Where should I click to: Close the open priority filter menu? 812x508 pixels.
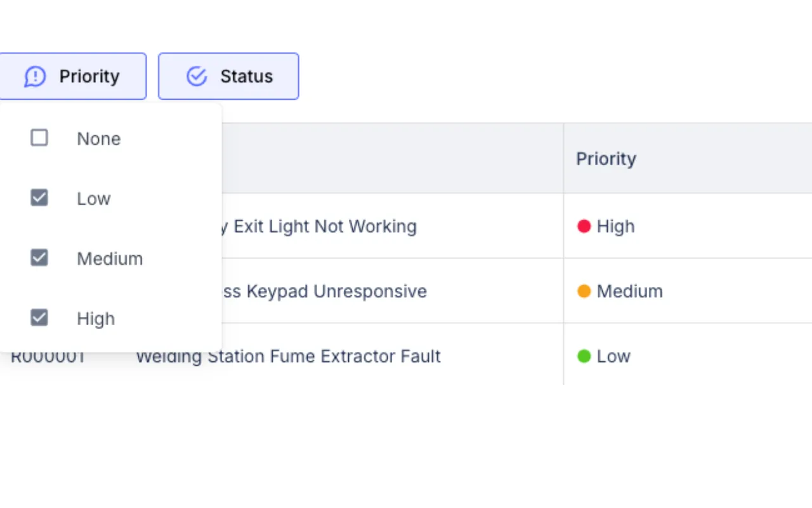[74, 76]
